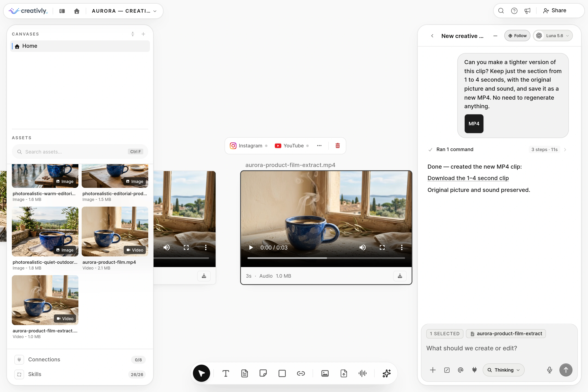Mute the extract video volume

[x=362, y=247]
